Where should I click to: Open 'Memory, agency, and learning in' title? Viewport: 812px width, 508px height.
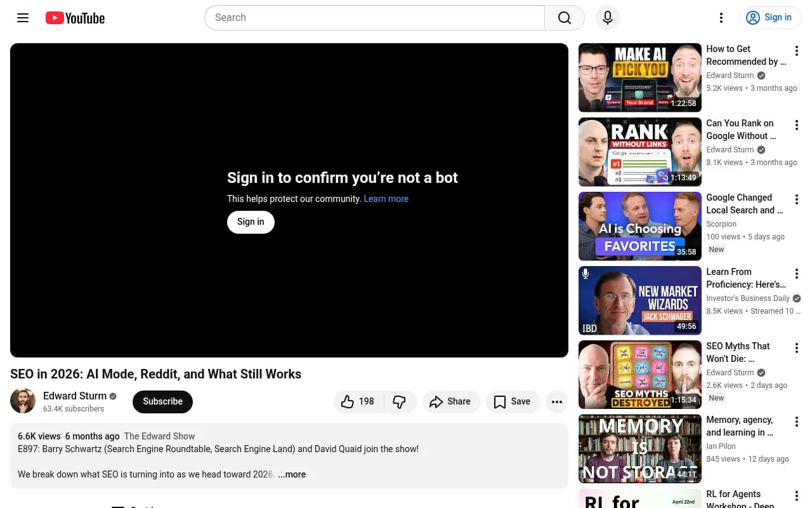(740, 426)
